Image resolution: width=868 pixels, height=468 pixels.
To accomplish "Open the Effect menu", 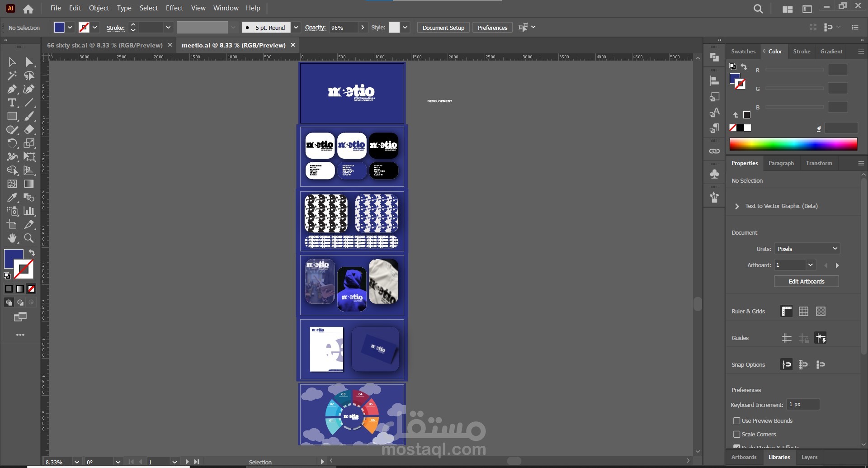I will (x=174, y=8).
